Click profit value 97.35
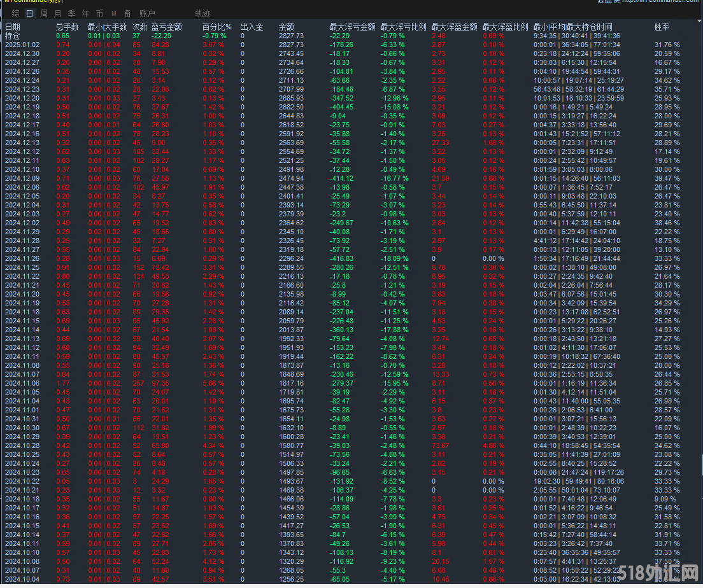Image resolution: width=703 pixels, height=588 pixels. click(x=160, y=383)
